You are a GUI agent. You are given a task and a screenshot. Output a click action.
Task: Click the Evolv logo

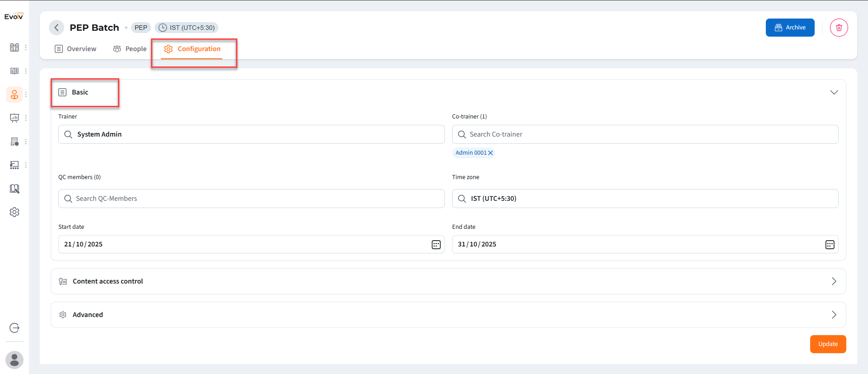tap(14, 16)
